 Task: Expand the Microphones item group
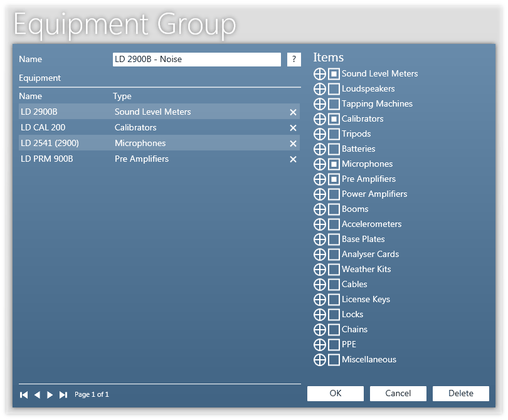(x=320, y=164)
